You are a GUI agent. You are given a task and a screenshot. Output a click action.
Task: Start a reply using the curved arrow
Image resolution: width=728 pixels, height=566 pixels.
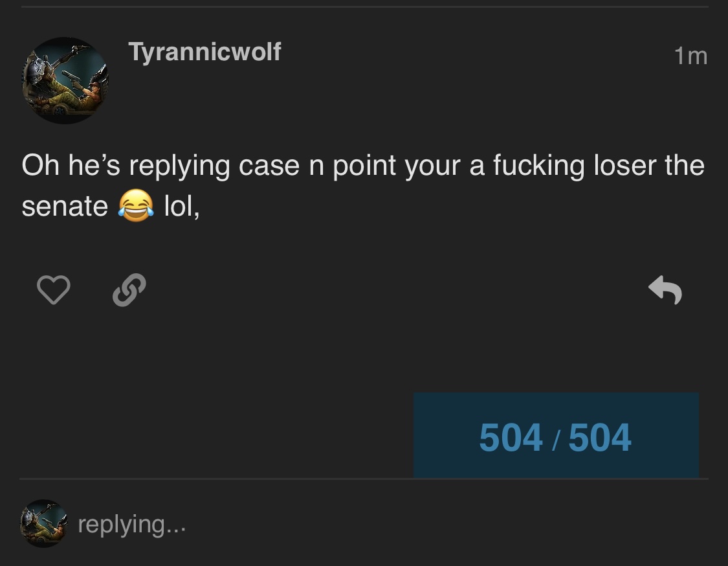(x=665, y=290)
